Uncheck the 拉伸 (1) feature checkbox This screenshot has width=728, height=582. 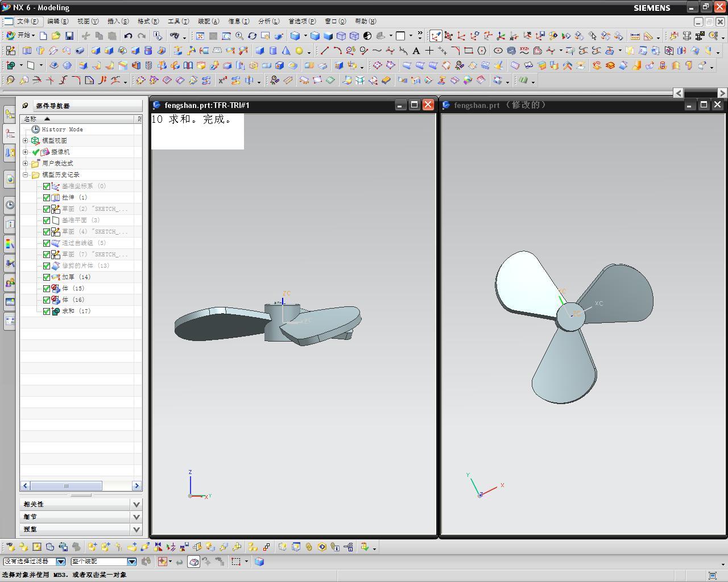click(47, 197)
